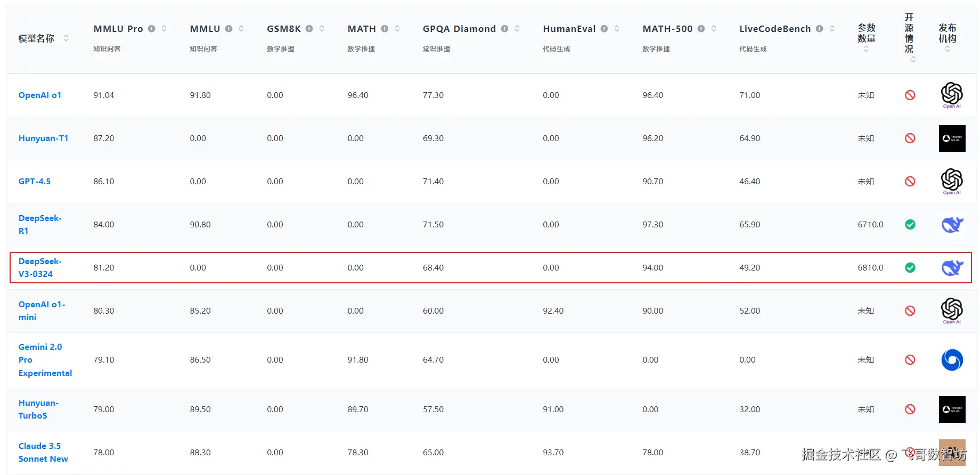Click the info icon next to MMLU Pro
The width and height of the screenshot is (980, 475).
pyautogui.click(x=152, y=29)
